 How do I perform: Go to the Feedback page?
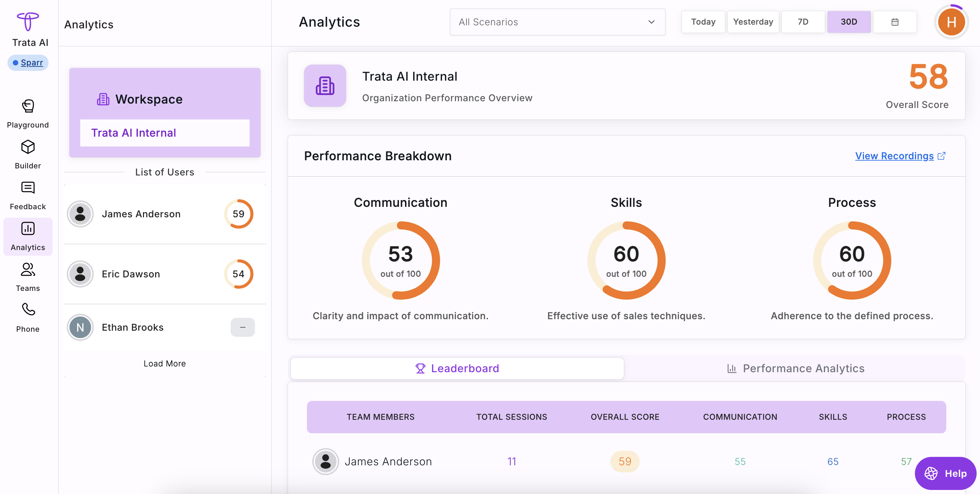pyautogui.click(x=28, y=196)
